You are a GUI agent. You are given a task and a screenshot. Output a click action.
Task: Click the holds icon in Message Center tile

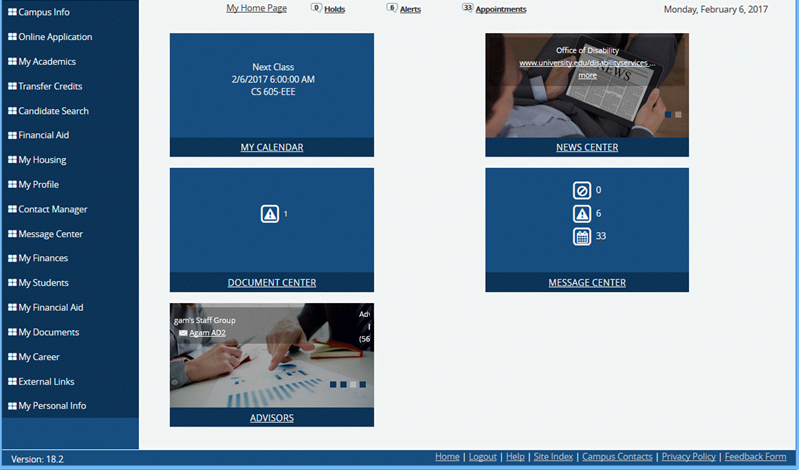point(581,190)
